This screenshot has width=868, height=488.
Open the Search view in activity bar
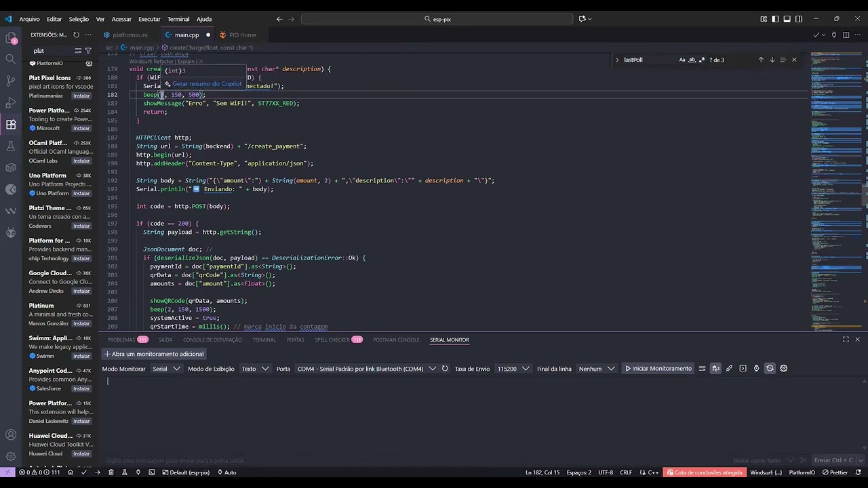click(11, 59)
